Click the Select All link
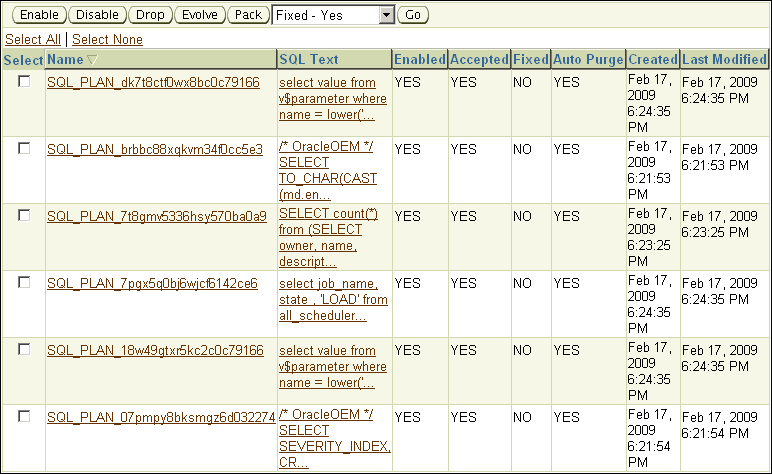 point(33,39)
